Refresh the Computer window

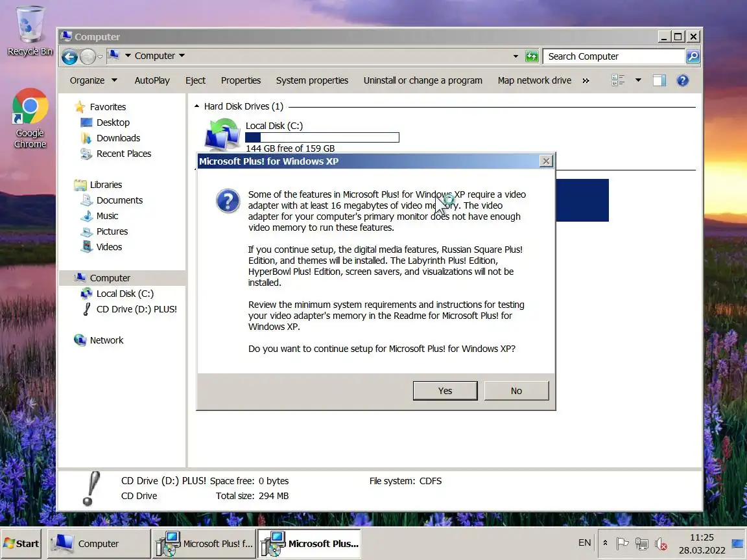point(532,56)
